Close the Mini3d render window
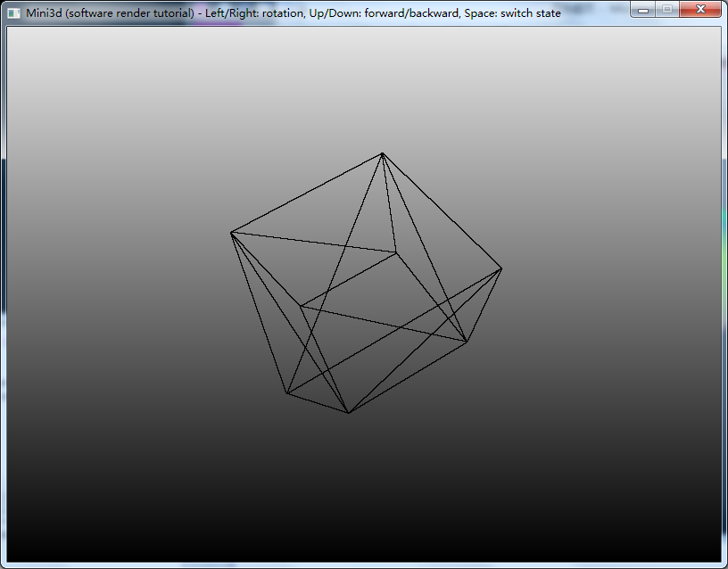 [701, 10]
